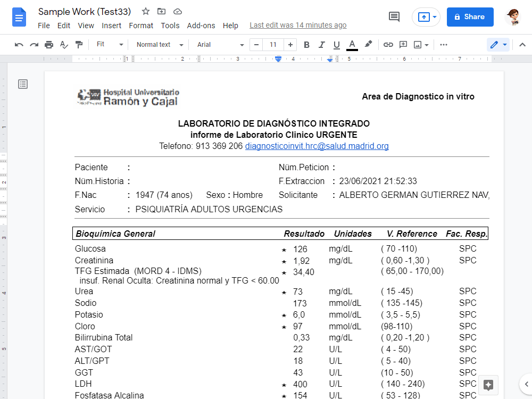Click the Bioquímica General heading
The width and height of the screenshot is (532, 399).
[x=115, y=234]
